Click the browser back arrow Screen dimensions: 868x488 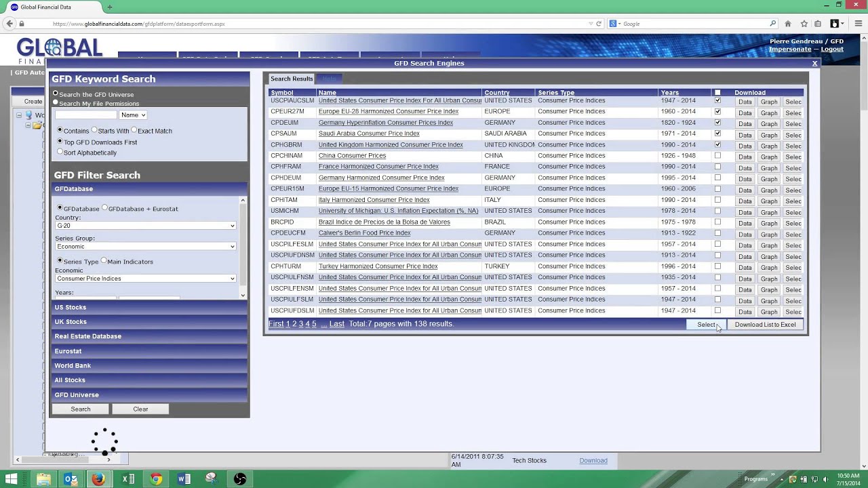coord(9,24)
